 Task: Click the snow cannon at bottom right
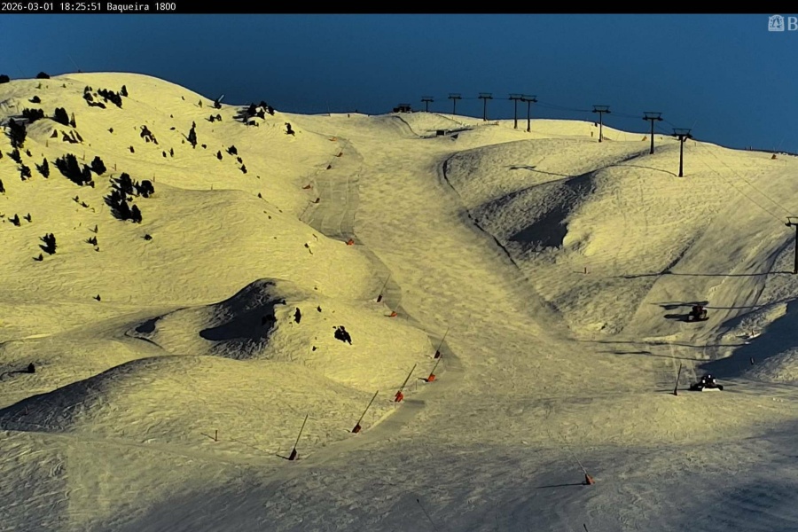click(x=587, y=479)
